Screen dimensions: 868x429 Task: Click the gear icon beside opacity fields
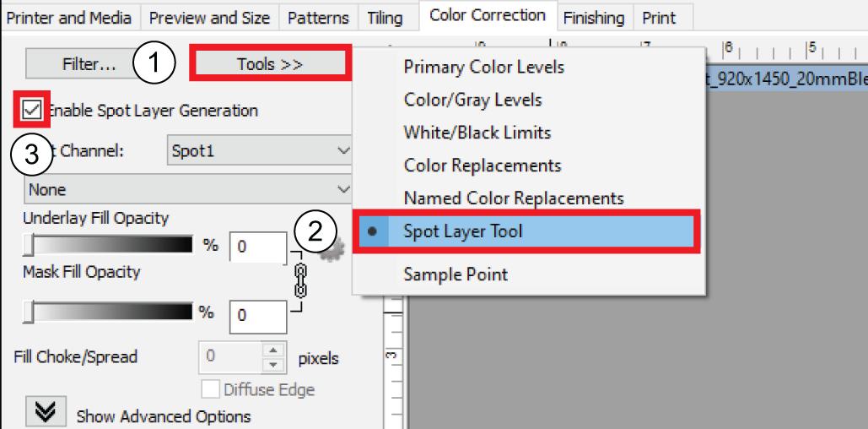tap(337, 248)
